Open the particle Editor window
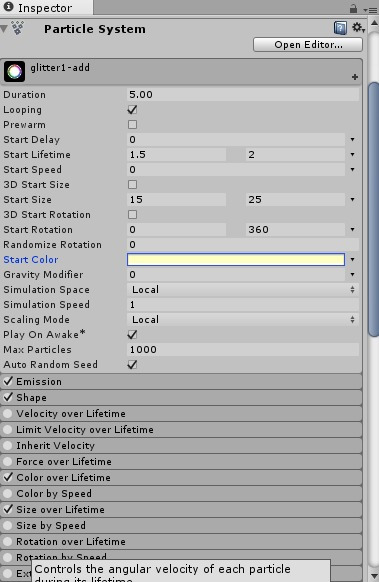 click(x=308, y=45)
